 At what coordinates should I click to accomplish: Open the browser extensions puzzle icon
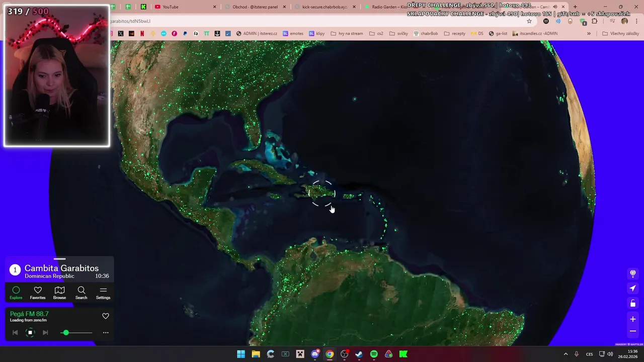click(595, 21)
